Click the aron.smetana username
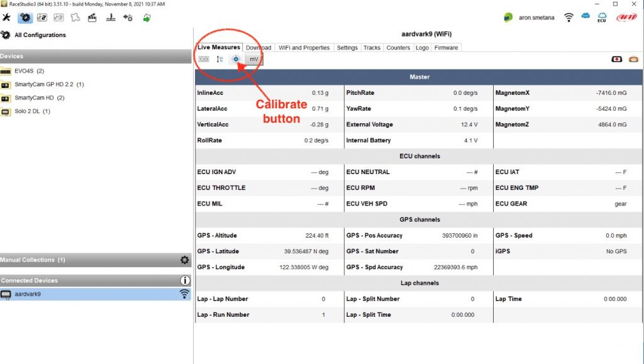 click(536, 18)
